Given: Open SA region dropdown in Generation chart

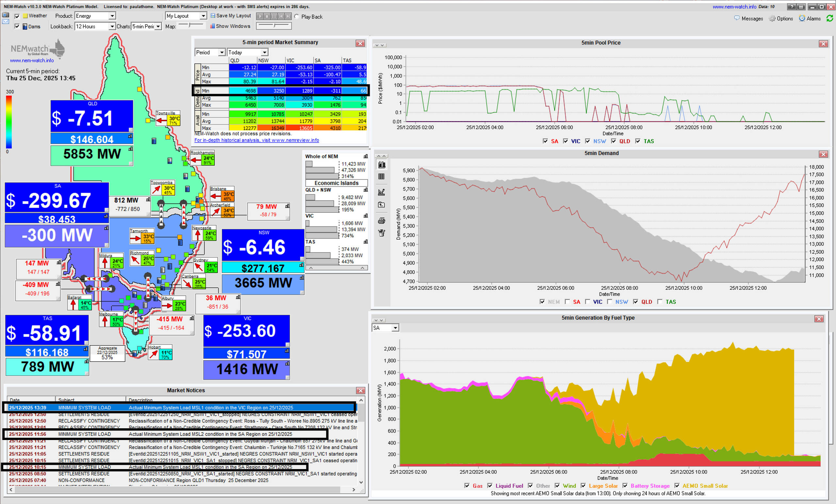Looking at the screenshot, I should (395, 328).
